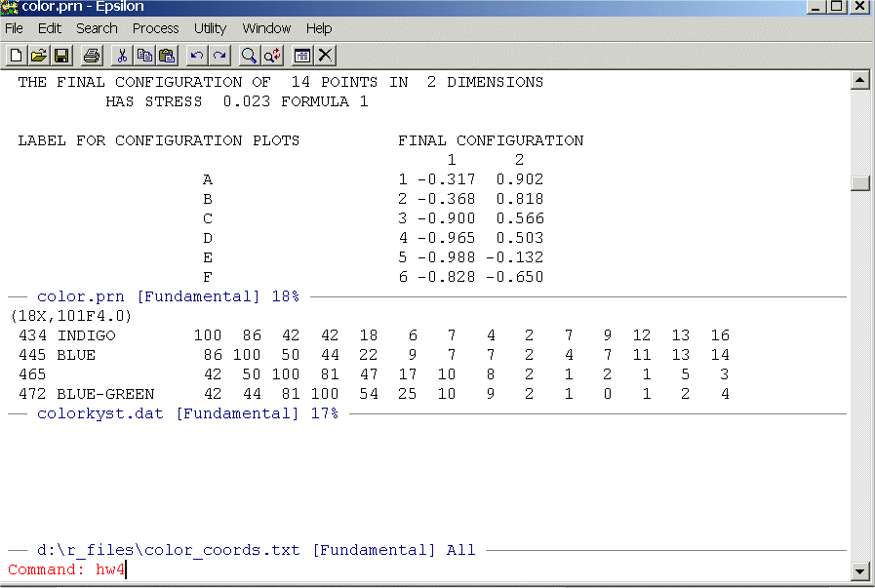
Task: Undo the last edit via toolbar
Action: (x=197, y=56)
